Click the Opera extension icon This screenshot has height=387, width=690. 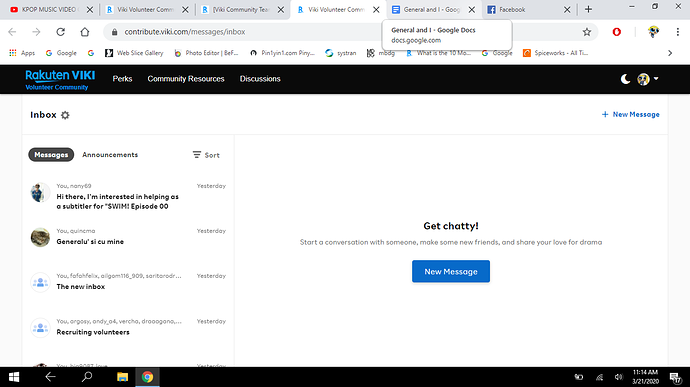617,32
